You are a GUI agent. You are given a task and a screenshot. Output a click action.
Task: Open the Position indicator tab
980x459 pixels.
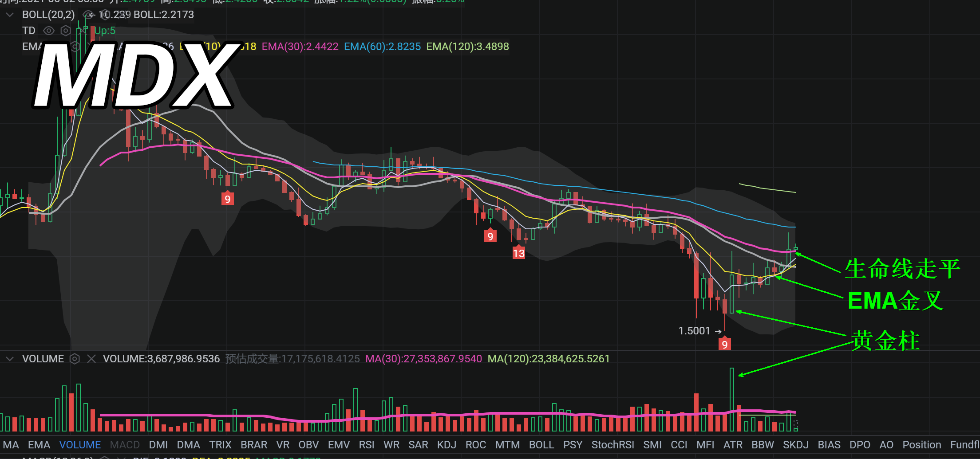click(922, 445)
